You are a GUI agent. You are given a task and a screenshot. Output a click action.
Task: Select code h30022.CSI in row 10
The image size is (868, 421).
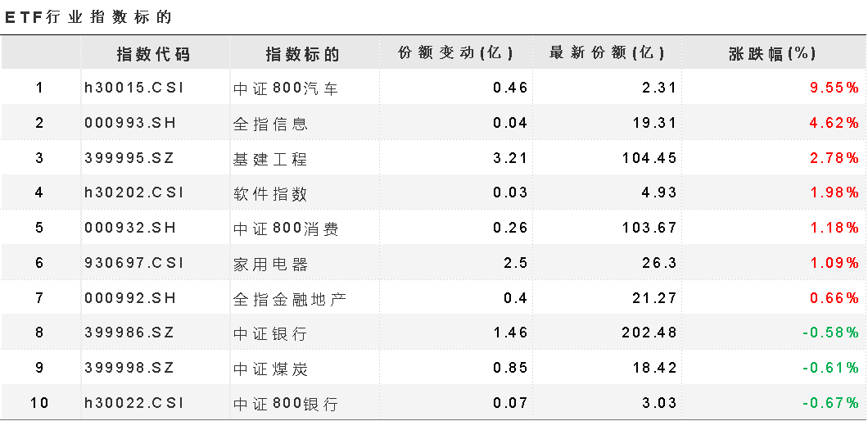134,403
